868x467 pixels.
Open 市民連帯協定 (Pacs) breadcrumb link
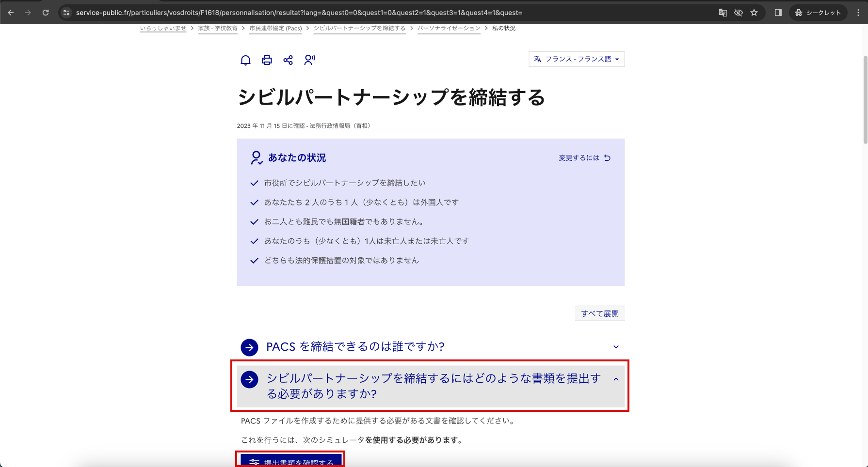(x=275, y=28)
